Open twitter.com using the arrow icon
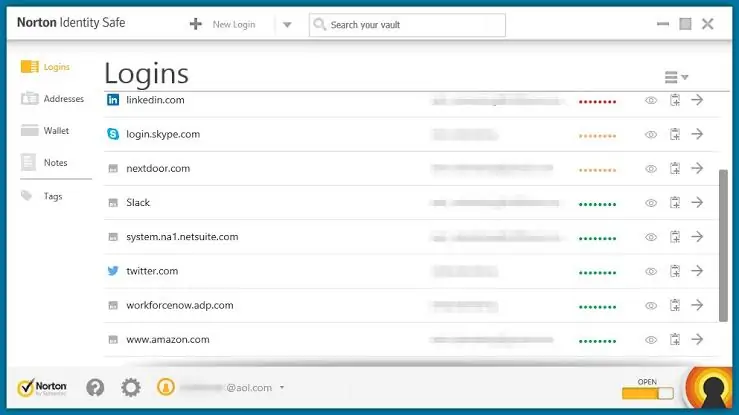The width and height of the screenshot is (739, 415). [697, 271]
